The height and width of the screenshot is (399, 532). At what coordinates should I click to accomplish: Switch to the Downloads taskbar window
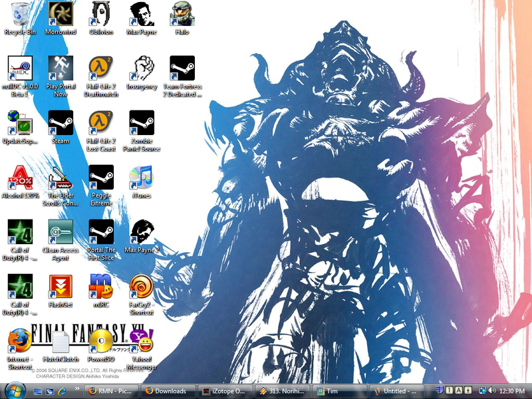170,391
